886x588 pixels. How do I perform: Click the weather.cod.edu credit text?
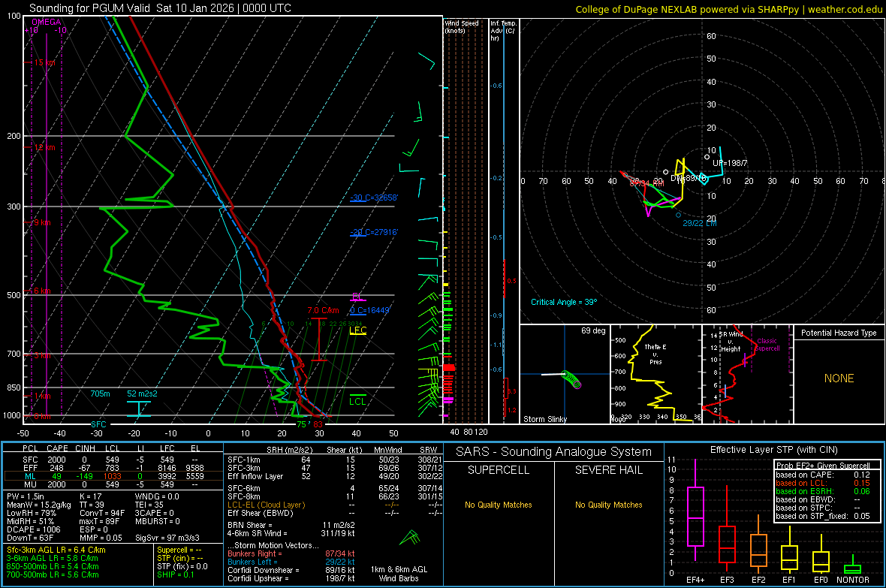[845, 9]
